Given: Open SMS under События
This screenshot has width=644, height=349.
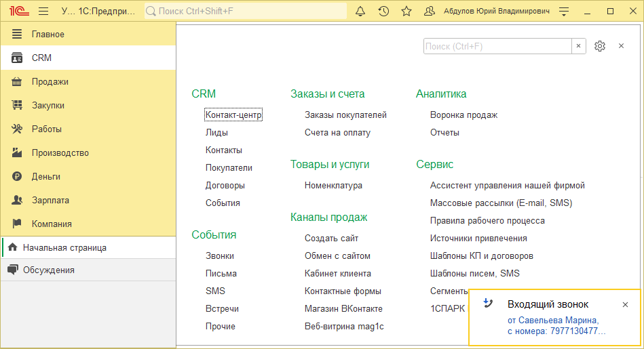Looking at the screenshot, I should pyautogui.click(x=215, y=291).
